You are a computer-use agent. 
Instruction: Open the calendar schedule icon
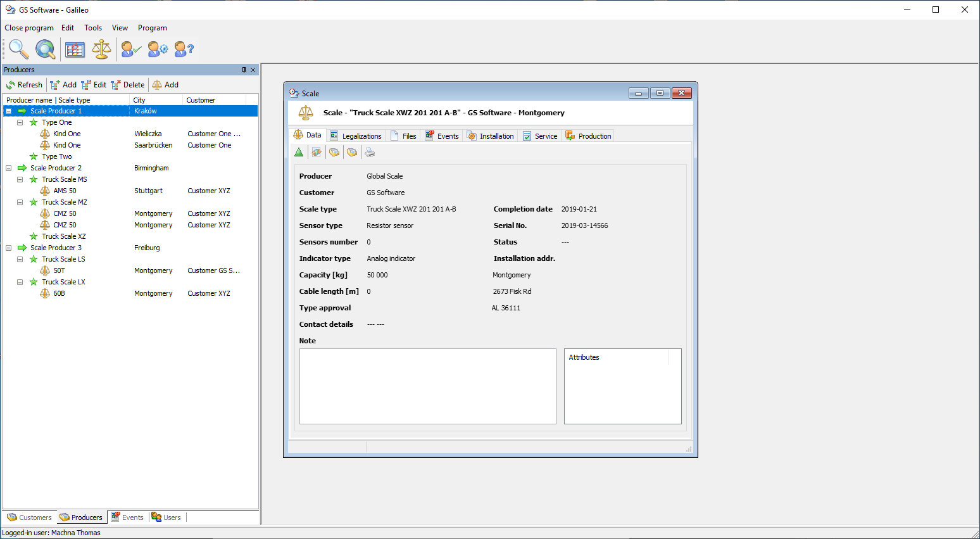(75, 49)
